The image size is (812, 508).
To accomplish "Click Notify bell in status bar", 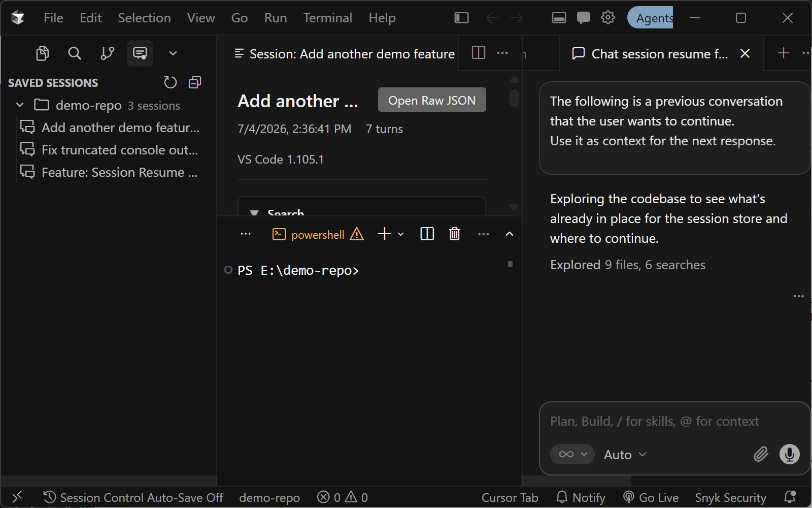I will 581,497.
